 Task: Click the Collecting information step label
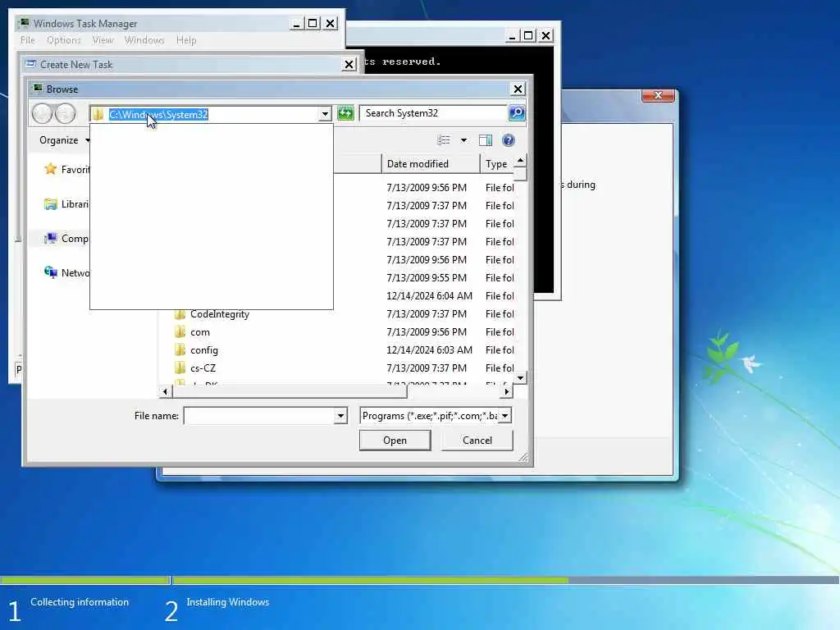pyautogui.click(x=80, y=602)
